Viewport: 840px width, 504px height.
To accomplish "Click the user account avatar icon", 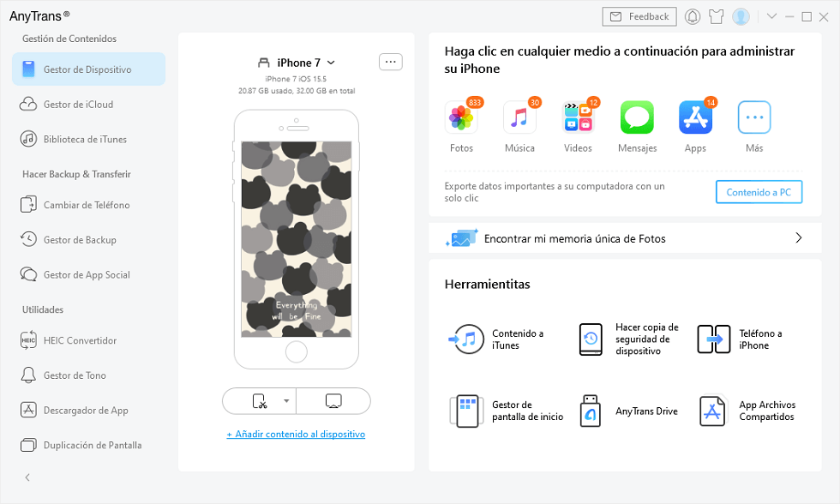I will 741,16.
